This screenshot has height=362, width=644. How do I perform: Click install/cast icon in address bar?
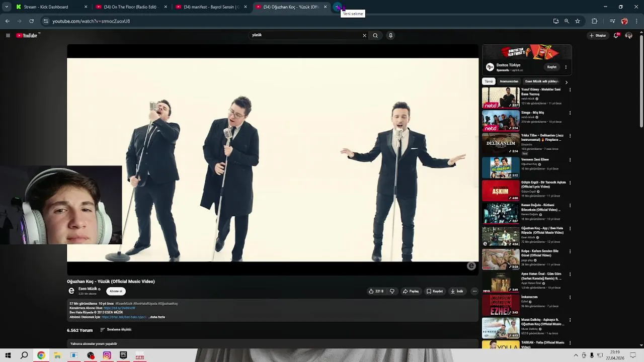556,21
